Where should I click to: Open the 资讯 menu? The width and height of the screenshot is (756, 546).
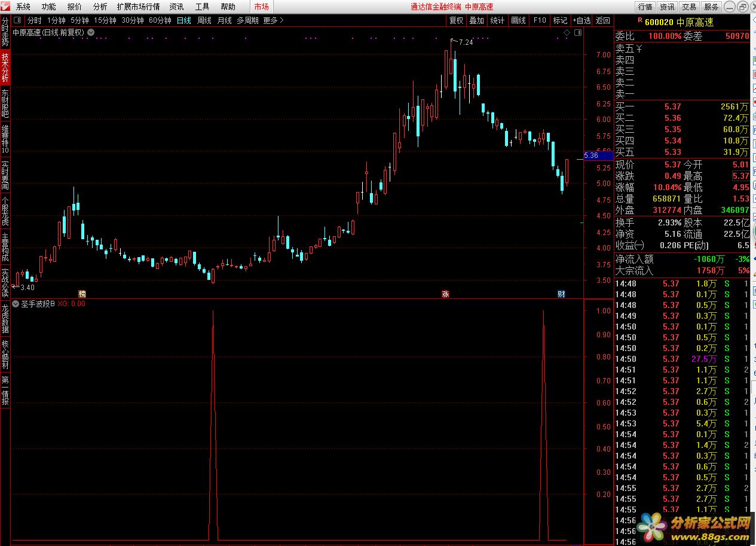point(176,7)
